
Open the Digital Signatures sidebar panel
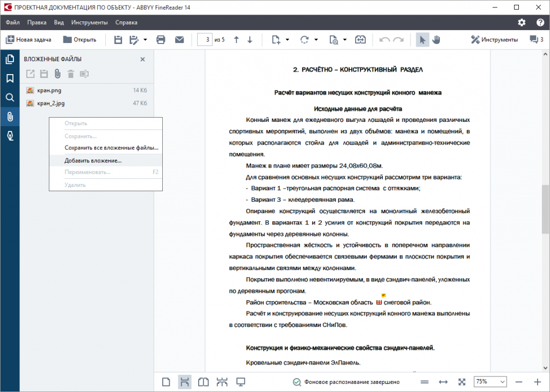[10, 136]
